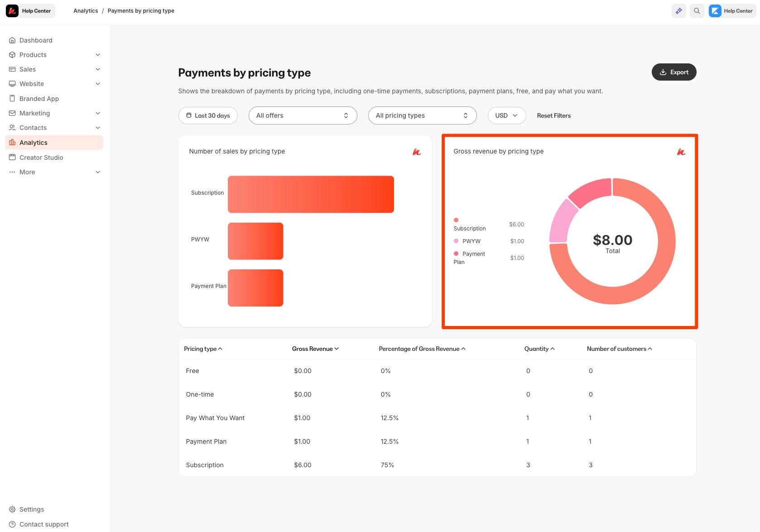Click the Subscription legend dot in the donut chart

tap(456, 220)
